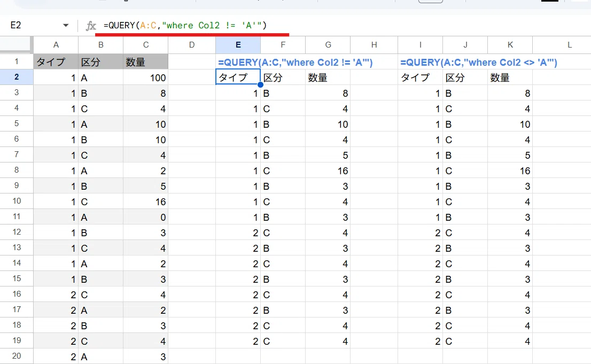
Task: Select row 20 header
Action: click(17, 355)
